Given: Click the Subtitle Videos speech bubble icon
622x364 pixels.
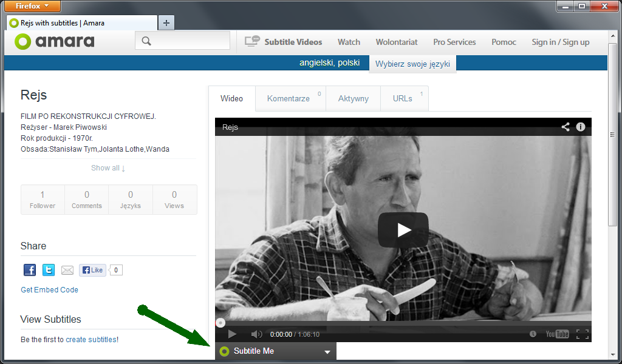Looking at the screenshot, I should click(x=252, y=41).
